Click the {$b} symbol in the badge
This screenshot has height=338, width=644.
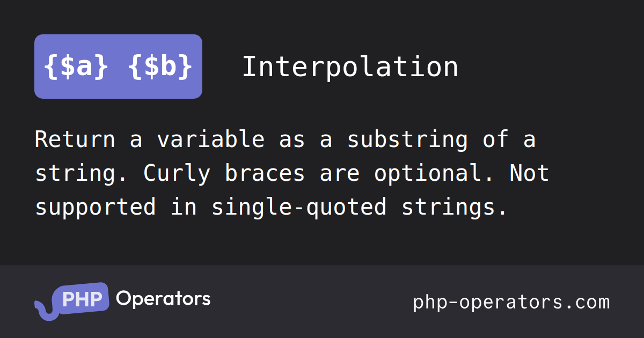click(160, 67)
